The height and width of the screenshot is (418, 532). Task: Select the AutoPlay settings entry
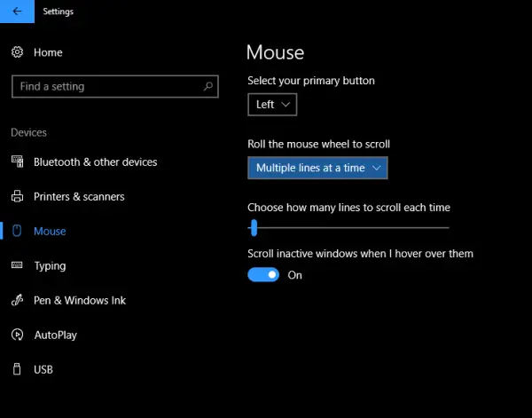tap(55, 335)
